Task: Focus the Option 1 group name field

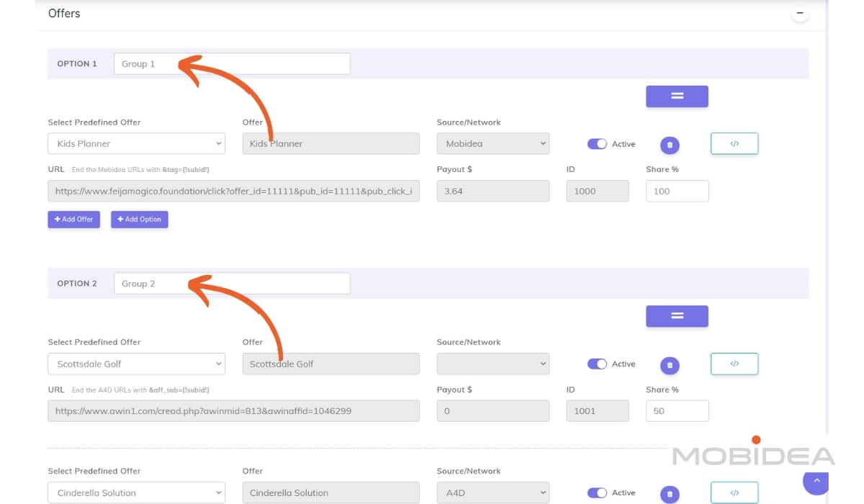Action: click(x=232, y=63)
